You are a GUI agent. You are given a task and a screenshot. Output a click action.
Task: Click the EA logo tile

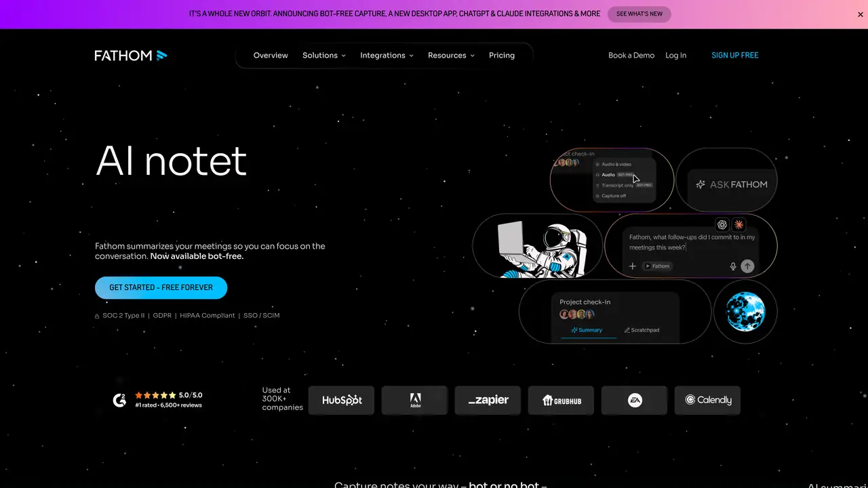634,400
